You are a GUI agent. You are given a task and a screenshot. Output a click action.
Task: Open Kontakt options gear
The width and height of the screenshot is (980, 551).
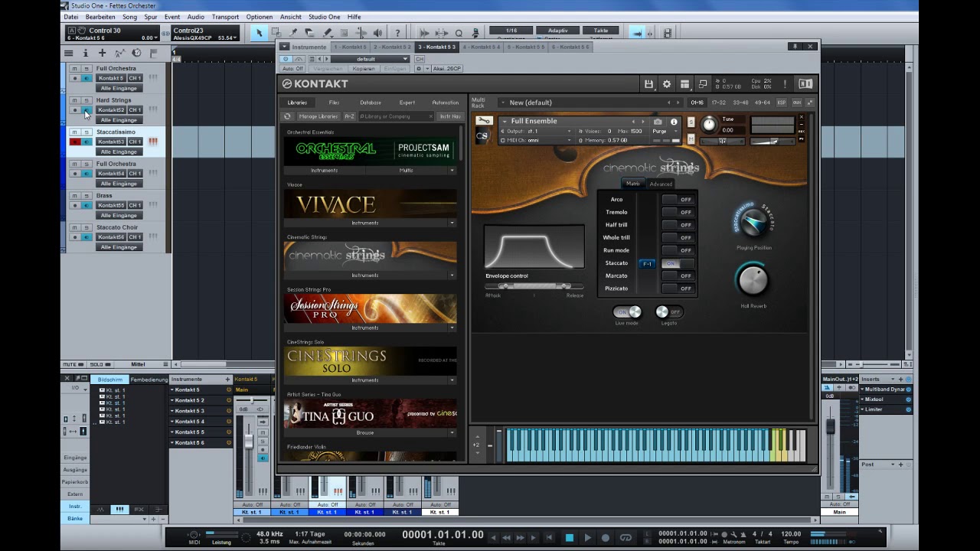667,84
